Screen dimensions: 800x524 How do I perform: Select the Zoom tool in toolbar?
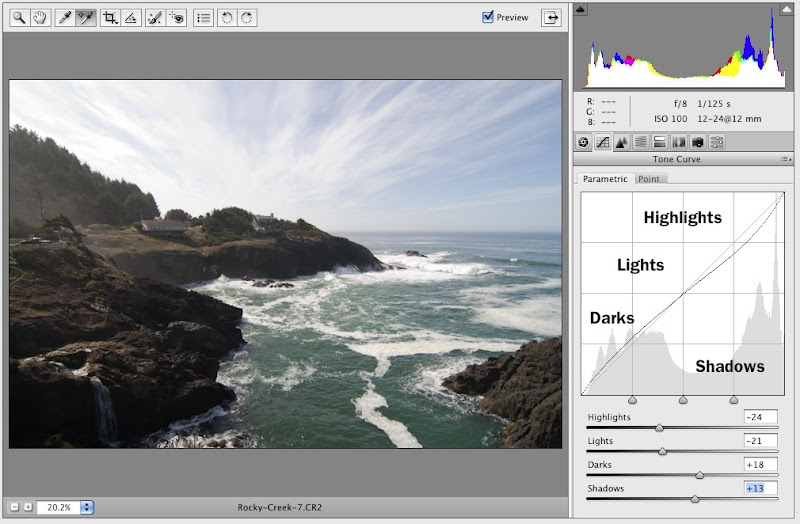19,18
